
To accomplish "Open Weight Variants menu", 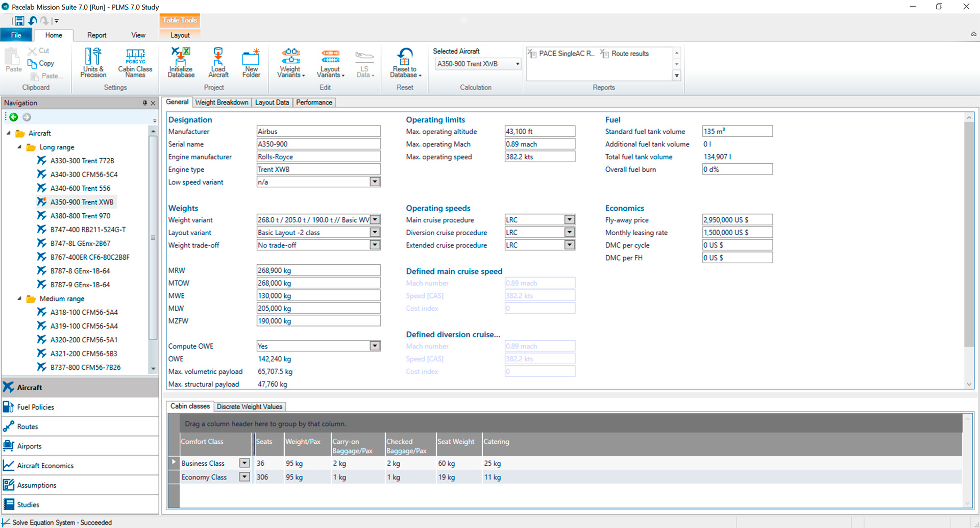I will pos(290,63).
